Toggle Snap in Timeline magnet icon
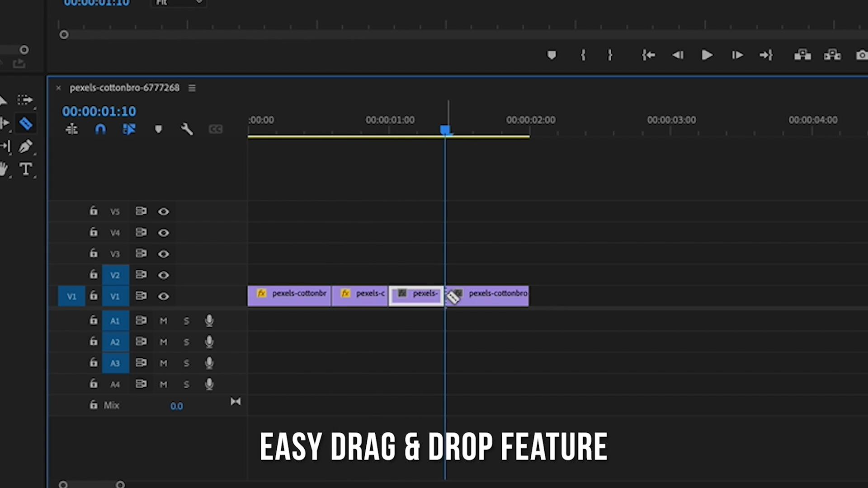 tap(100, 130)
